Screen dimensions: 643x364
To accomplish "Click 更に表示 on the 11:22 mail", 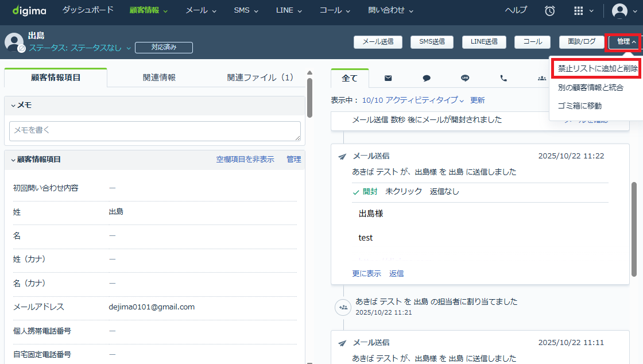I will [x=366, y=273].
